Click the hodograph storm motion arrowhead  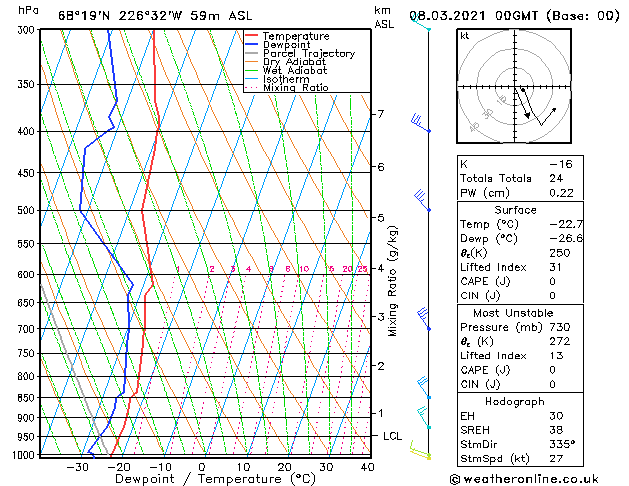click(x=527, y=115)
